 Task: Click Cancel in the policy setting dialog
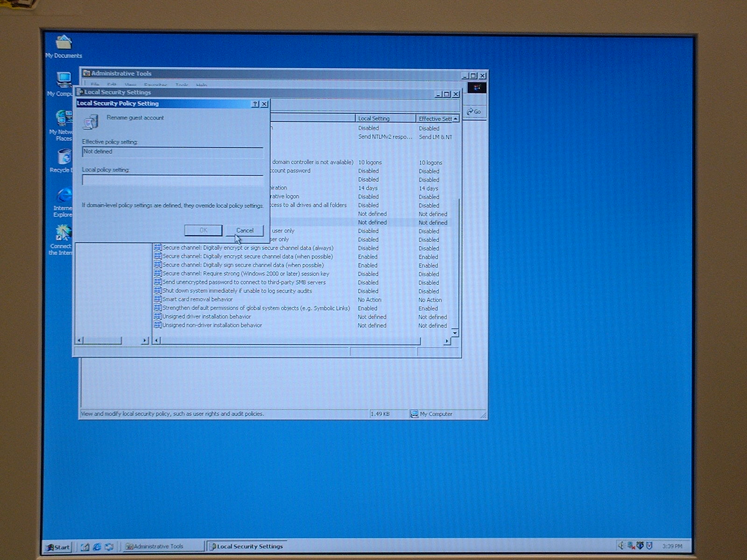(245, 231)
